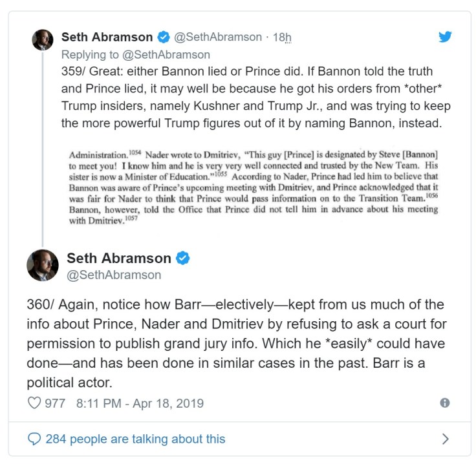Viewport: 476px width, 464px height.
Task: Open '284 people are talking about this'
Action: (135, 439)
